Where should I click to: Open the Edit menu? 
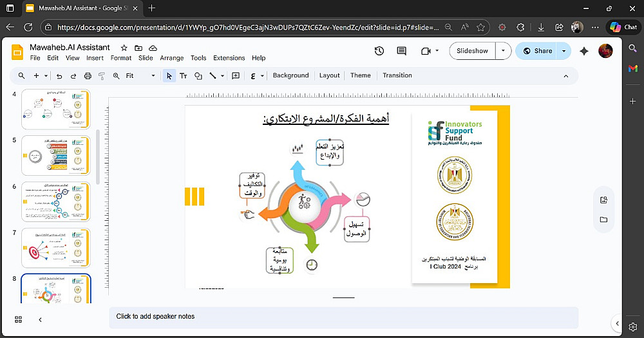pos(53,58)
